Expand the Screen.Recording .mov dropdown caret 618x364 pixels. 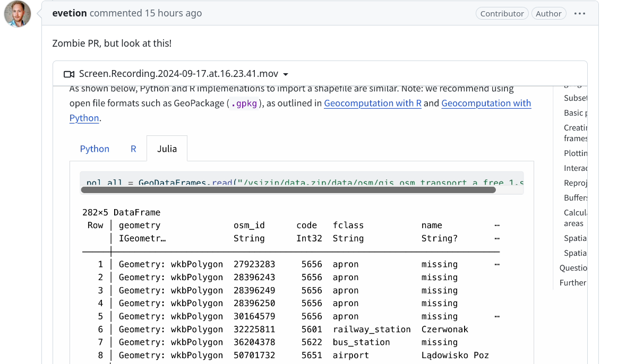pos(286,74)
